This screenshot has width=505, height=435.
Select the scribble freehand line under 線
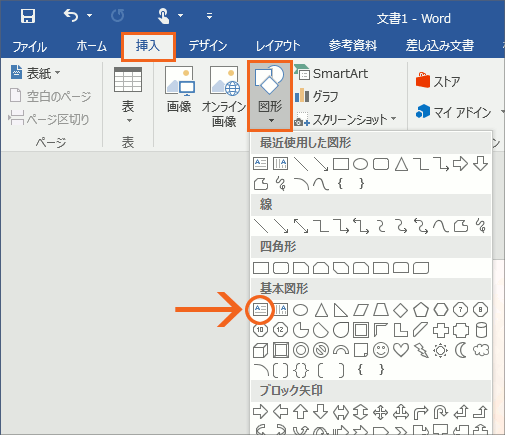click(x=481, y=226)
